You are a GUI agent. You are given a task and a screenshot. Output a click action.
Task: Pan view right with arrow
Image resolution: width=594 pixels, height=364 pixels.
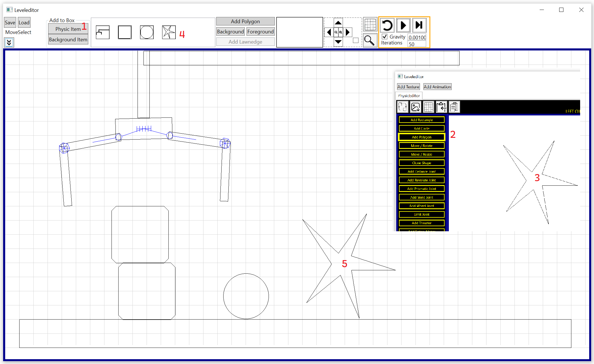click(348, 32)
